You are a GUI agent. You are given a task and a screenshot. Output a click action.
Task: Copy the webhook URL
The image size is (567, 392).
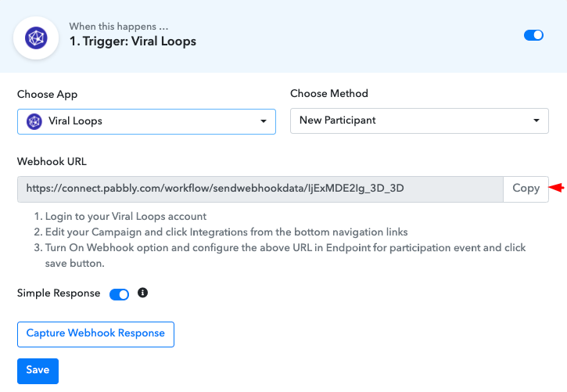click(x=526, y=189)
